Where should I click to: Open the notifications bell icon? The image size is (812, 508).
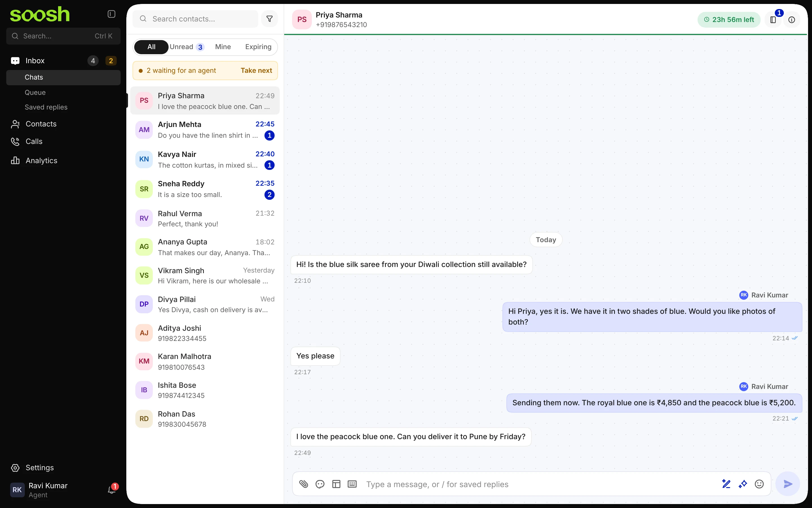coord(112,490)
